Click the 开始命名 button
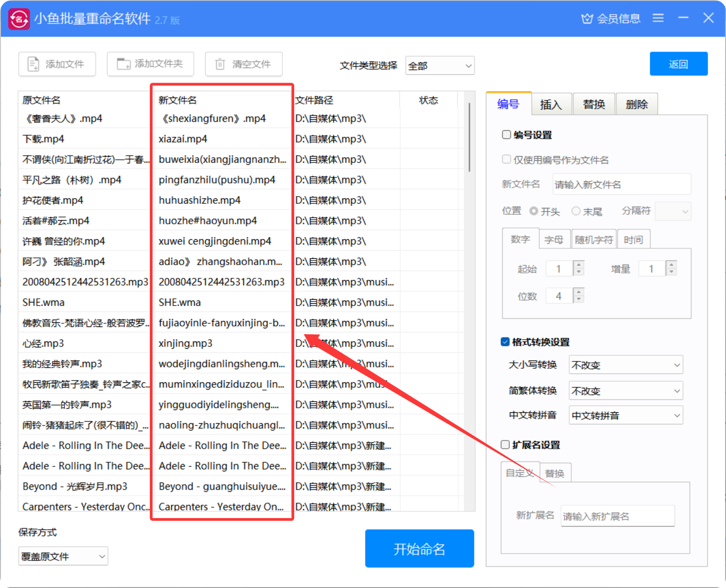Viewport: 726px width, 588px height. [419, 548]
